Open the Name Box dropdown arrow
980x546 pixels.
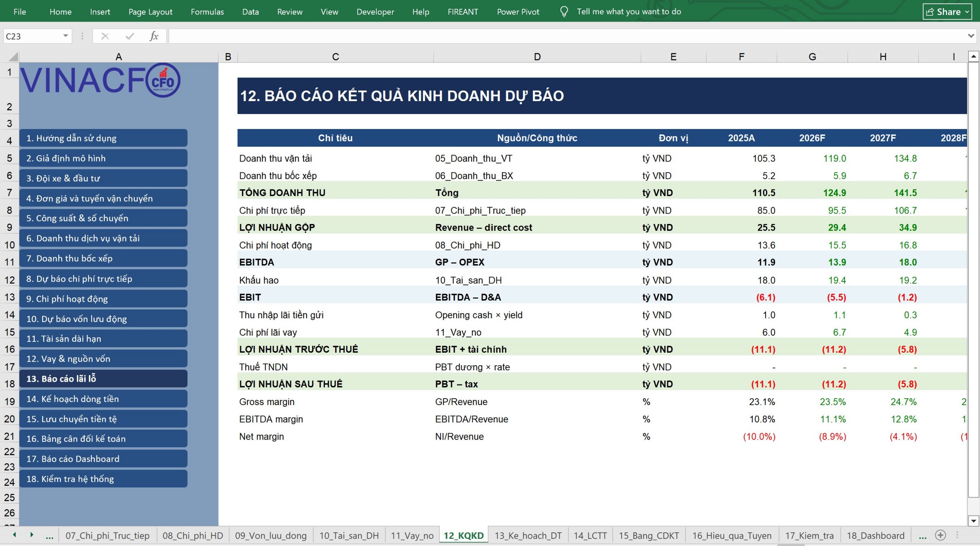click(65, 36)
